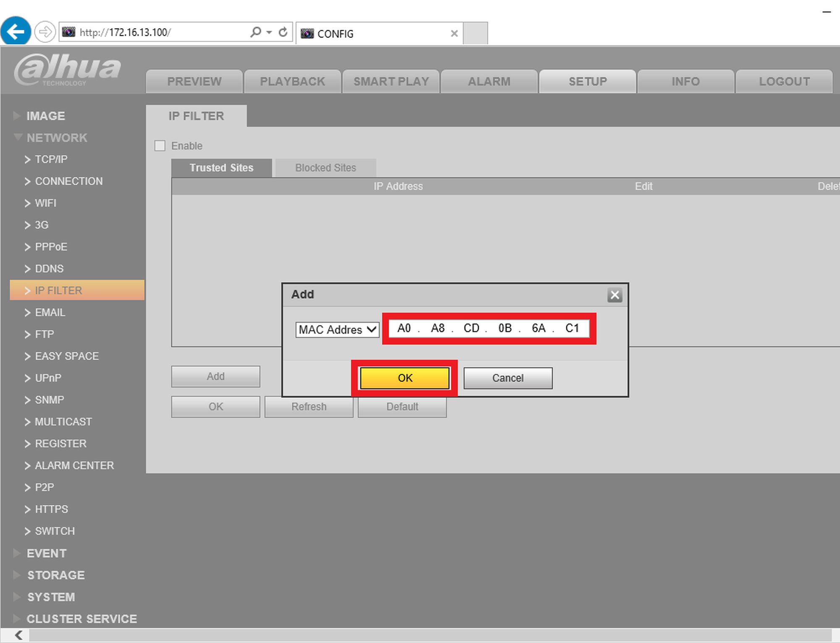Click the refresh icon in address bar
Viewport: 840px width, 643px height.
pyautogui.click(x=283, y=32)
